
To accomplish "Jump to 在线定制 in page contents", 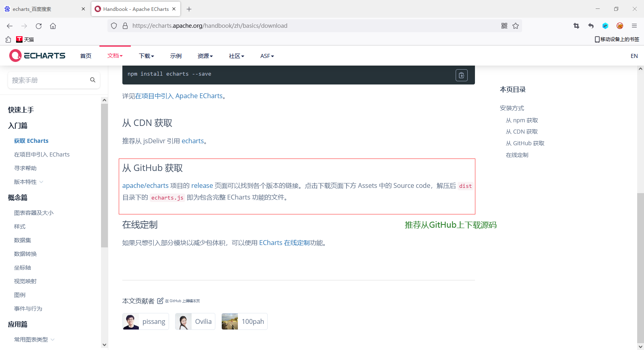I will point(517,155).
